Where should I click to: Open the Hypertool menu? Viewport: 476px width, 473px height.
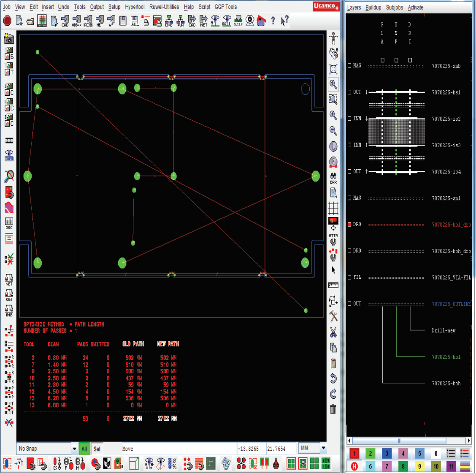134,7
